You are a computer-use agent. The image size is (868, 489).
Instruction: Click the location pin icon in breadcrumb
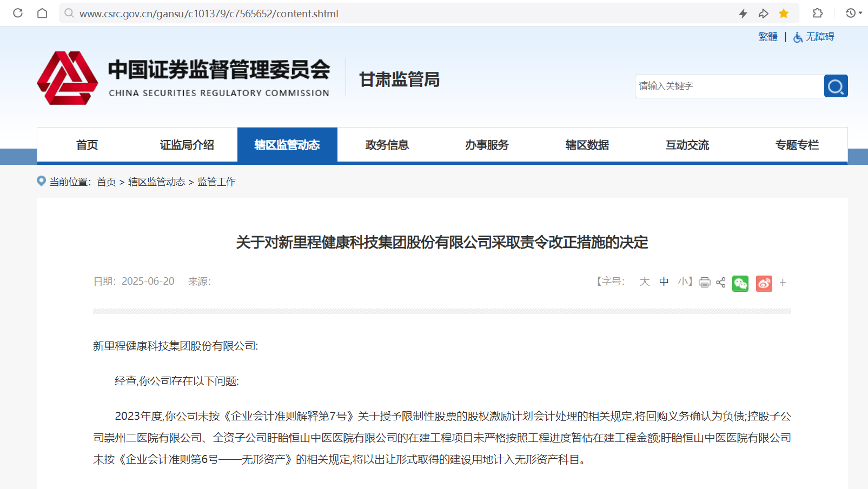[41, 181]
